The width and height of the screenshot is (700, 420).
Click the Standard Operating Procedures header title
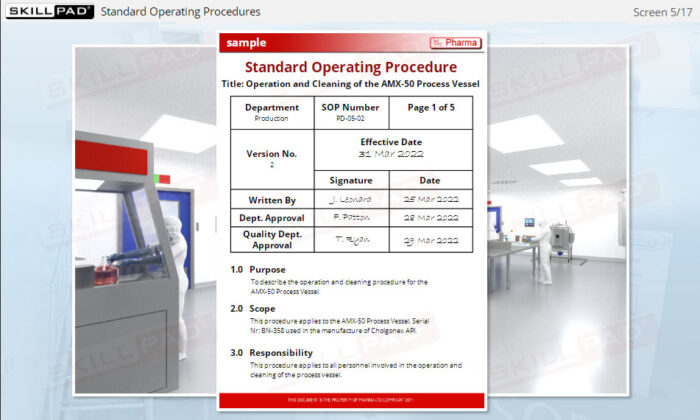tap(180, 12)
